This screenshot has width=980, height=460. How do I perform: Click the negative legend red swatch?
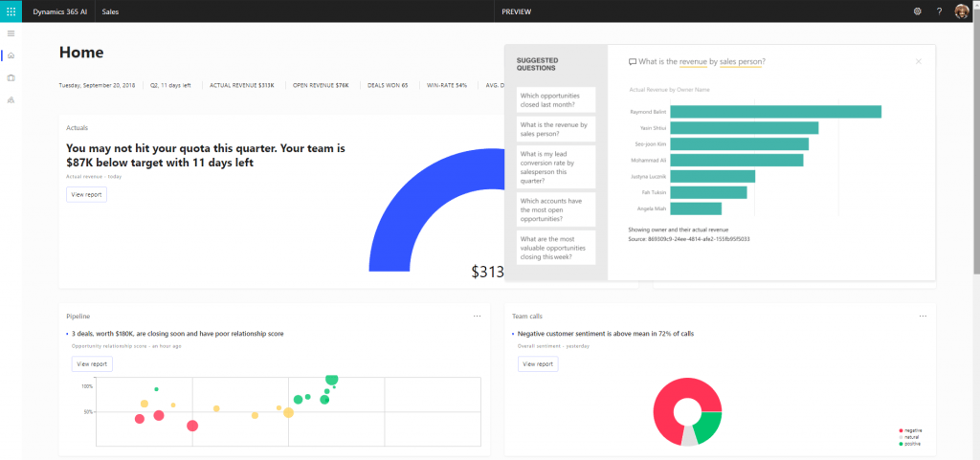pyautogui.click(x=901, y=430)
